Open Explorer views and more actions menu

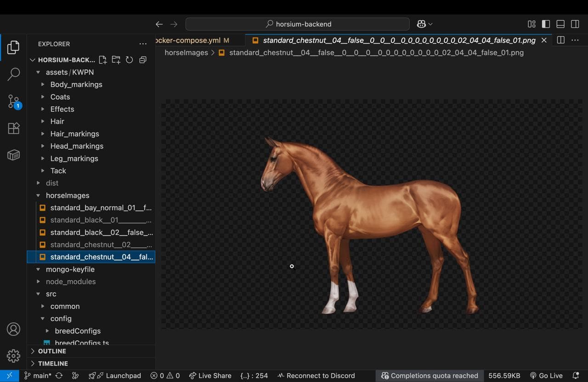pyautogui.click(x=143, y=44)
